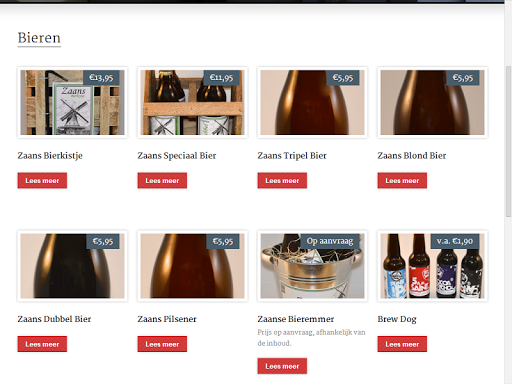
Task: Click the vertical page scrollbar thumb
Action: [x=508, y=141]
